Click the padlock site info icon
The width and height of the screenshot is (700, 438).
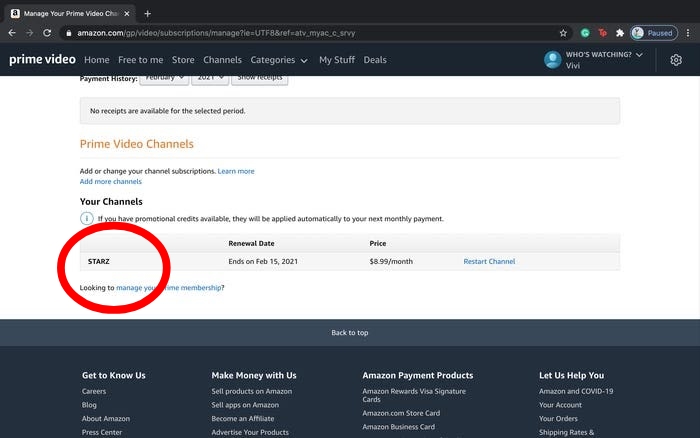[x=68, y=33]
